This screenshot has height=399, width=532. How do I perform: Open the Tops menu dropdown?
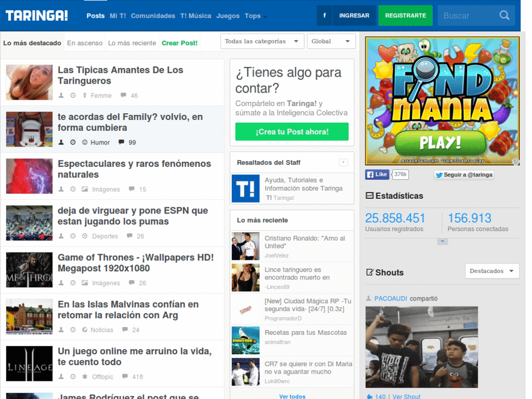(x=256, y=16)
